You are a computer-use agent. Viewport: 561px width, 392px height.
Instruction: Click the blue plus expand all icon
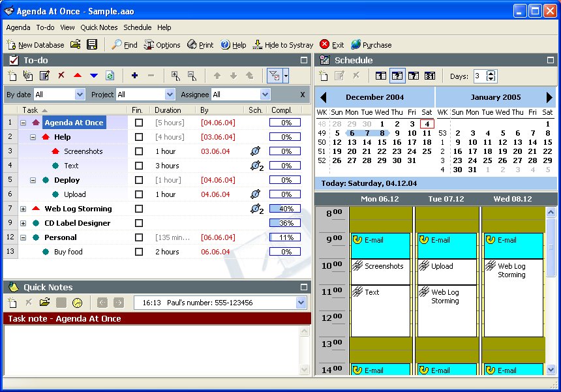pos(134,76)
